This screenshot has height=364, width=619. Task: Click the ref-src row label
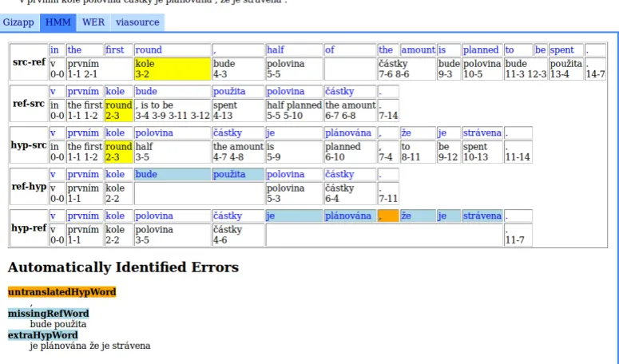(x=29, y=103)
